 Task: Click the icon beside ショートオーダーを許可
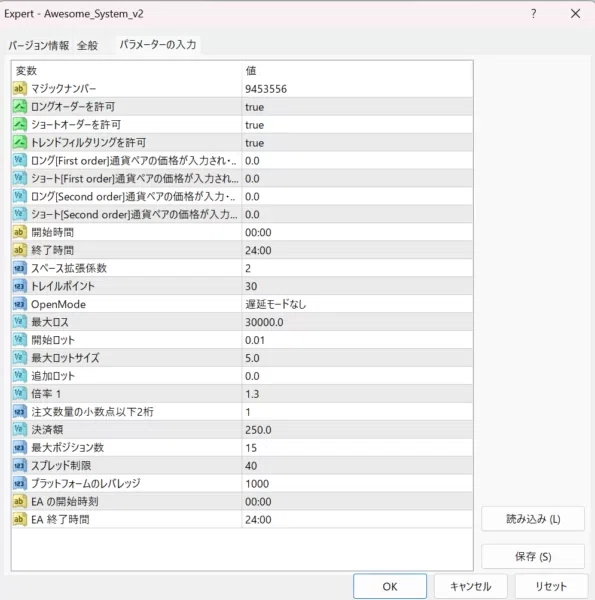click(x=20, y=124)
